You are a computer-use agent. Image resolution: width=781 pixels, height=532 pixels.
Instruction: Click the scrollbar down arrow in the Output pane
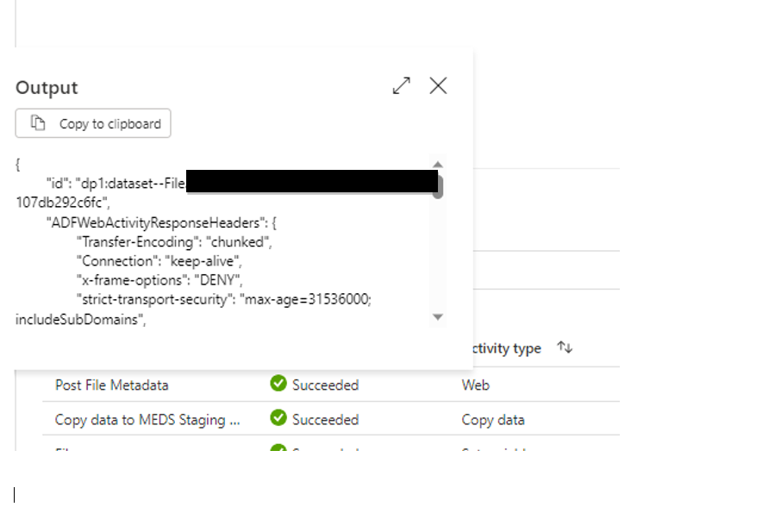[438, 317]
